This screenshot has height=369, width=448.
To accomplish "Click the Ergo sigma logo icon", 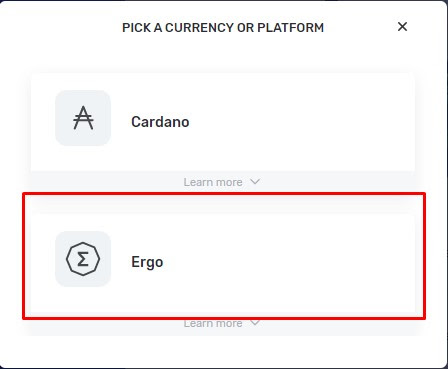I will [x=83, y=259].
